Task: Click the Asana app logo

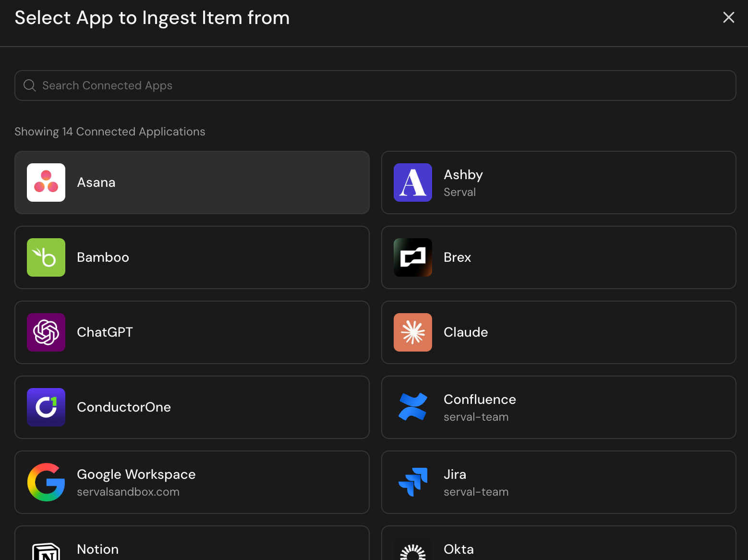Action: [46, 183]
